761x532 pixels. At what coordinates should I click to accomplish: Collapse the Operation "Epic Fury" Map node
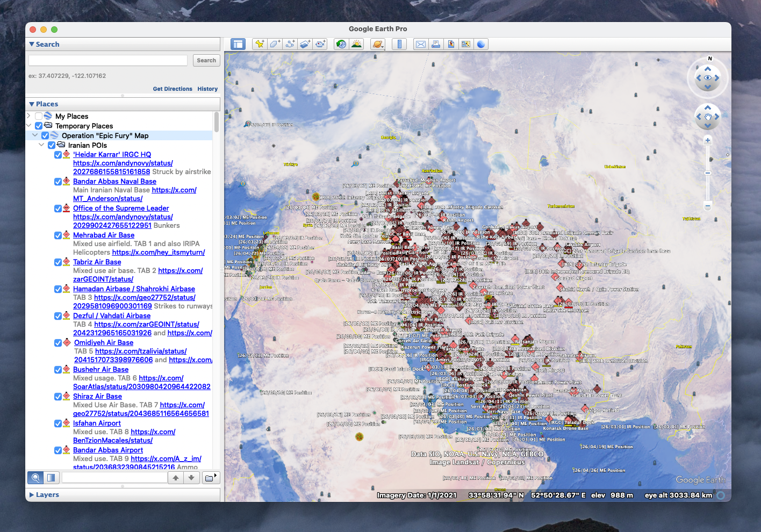35,135
